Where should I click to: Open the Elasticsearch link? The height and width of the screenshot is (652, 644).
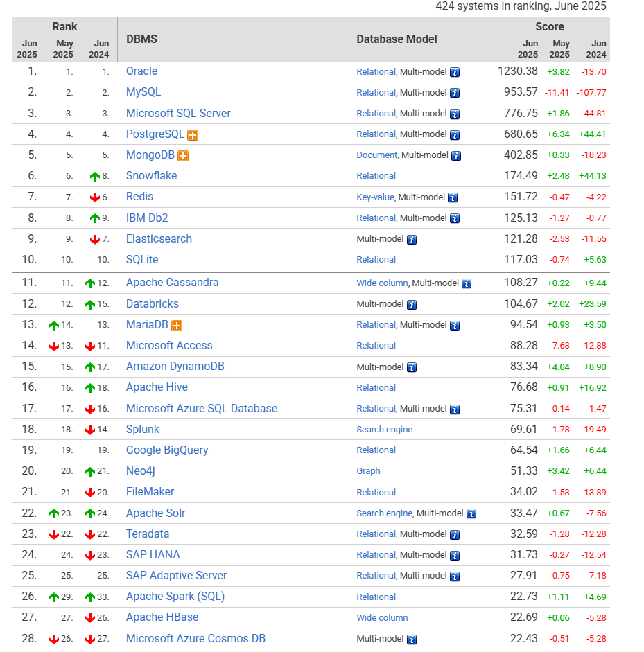point(159,238)
